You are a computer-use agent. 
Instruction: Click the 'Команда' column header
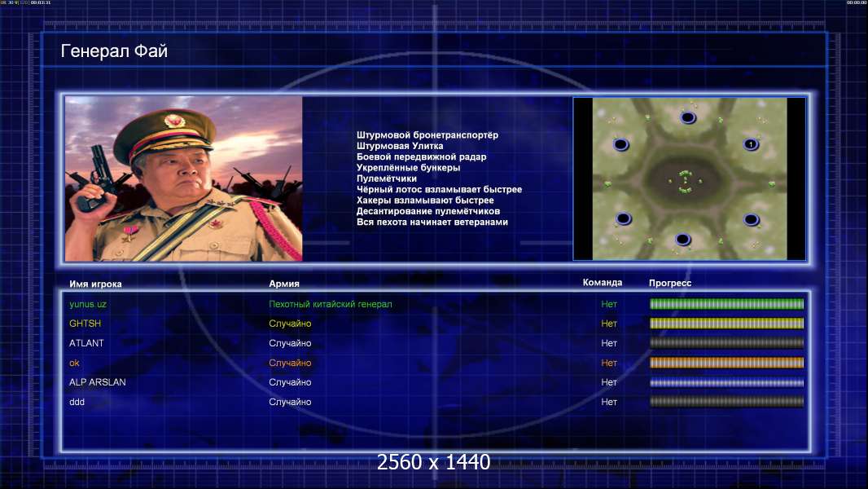click(603, 283)
